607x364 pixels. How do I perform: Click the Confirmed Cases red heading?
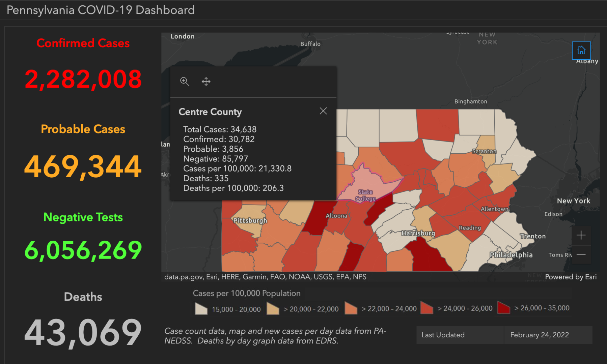tap(83, 43)
